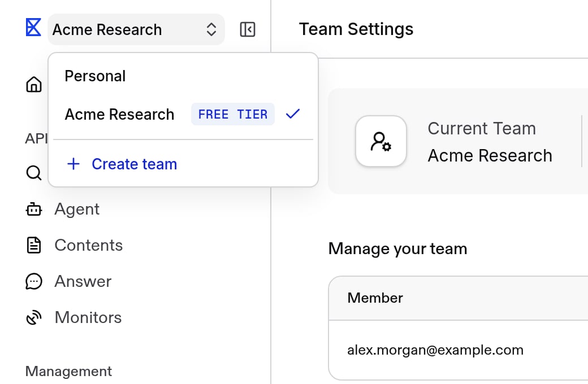
Task: Open the Acme Research team switcher dropdown
Action: point(136,29)
